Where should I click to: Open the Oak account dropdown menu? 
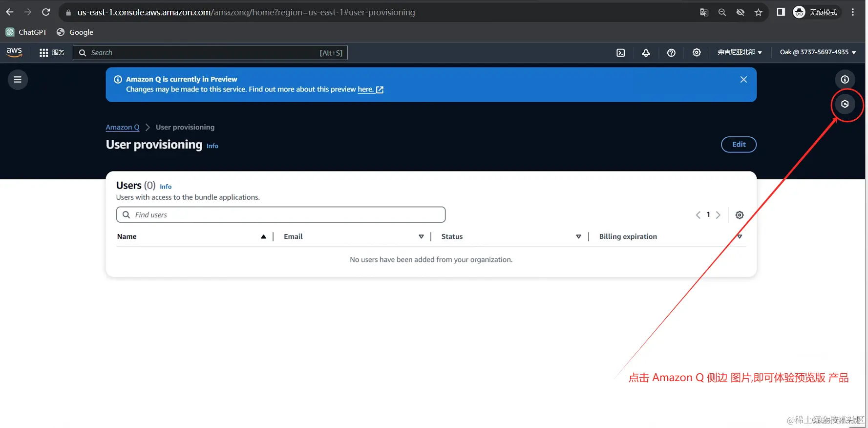click(818, 52)
